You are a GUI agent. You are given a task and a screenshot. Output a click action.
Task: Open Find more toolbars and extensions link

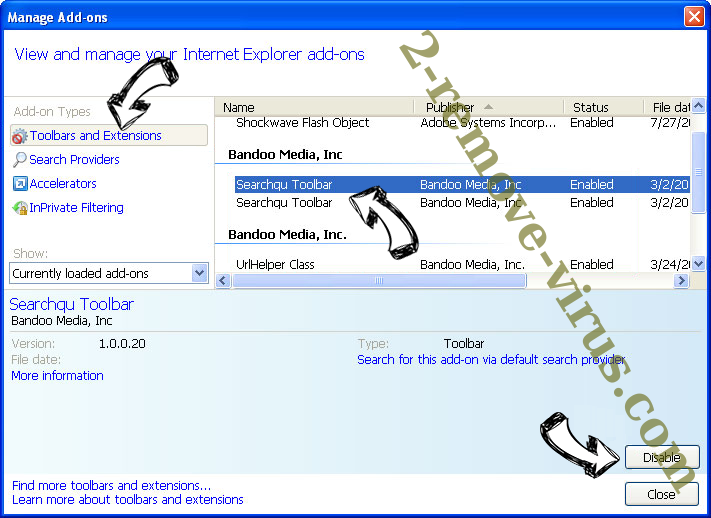tap(112, 486)
